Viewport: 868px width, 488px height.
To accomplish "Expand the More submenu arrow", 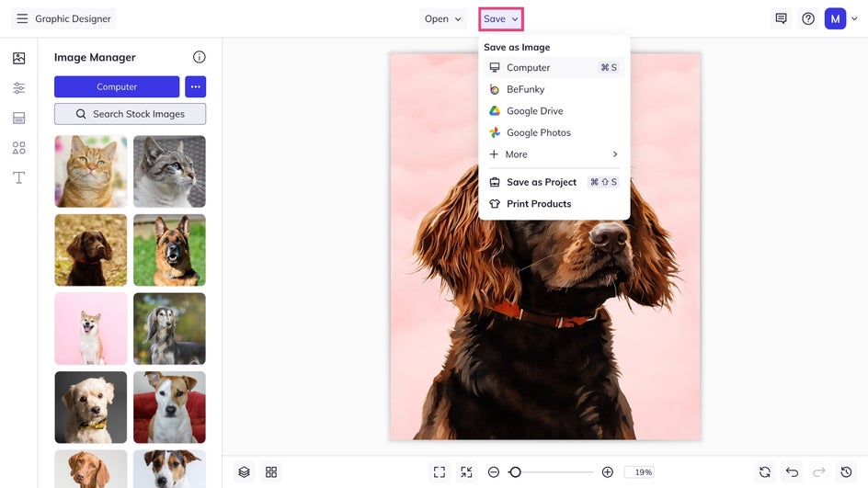I will tap(615, 154).
